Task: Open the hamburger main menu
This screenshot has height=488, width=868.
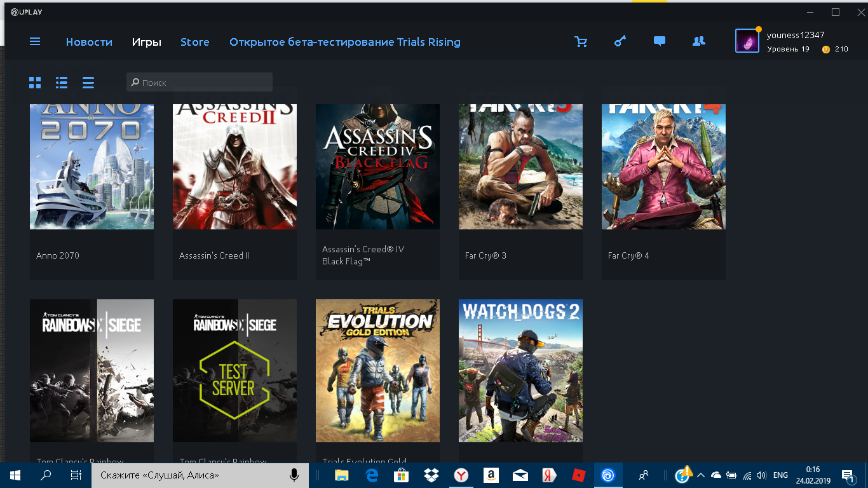Action: pyautogui.click(x=35, y=41)
